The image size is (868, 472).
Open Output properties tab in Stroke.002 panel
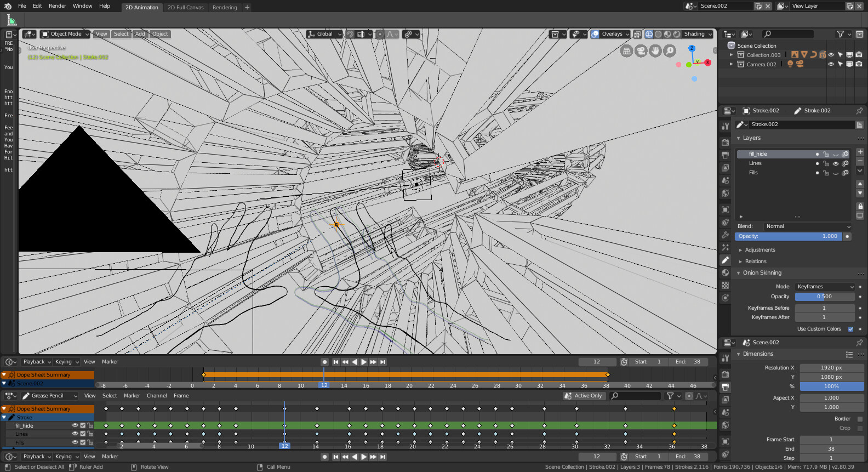tap(725, 155)
